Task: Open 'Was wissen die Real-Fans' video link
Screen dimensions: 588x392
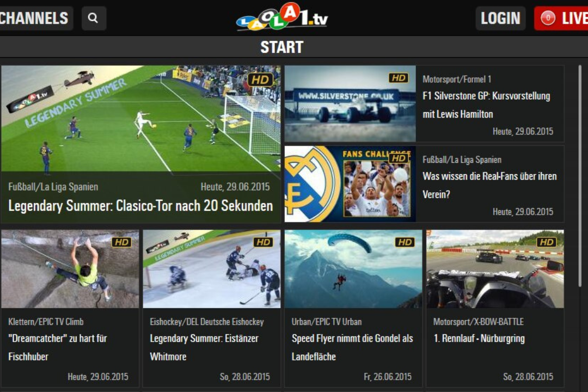Action: click(489, 185)
